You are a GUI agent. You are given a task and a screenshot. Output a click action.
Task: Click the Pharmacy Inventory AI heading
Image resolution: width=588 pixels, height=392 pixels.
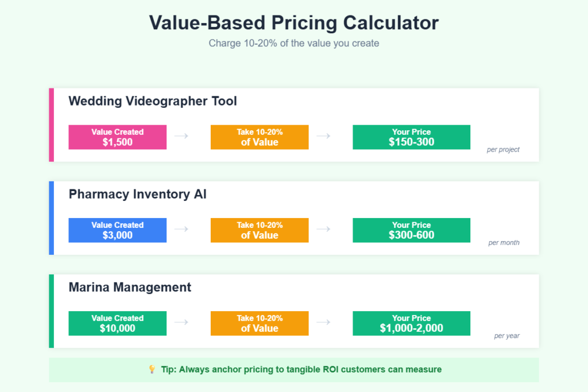click(x=138, y=194)
